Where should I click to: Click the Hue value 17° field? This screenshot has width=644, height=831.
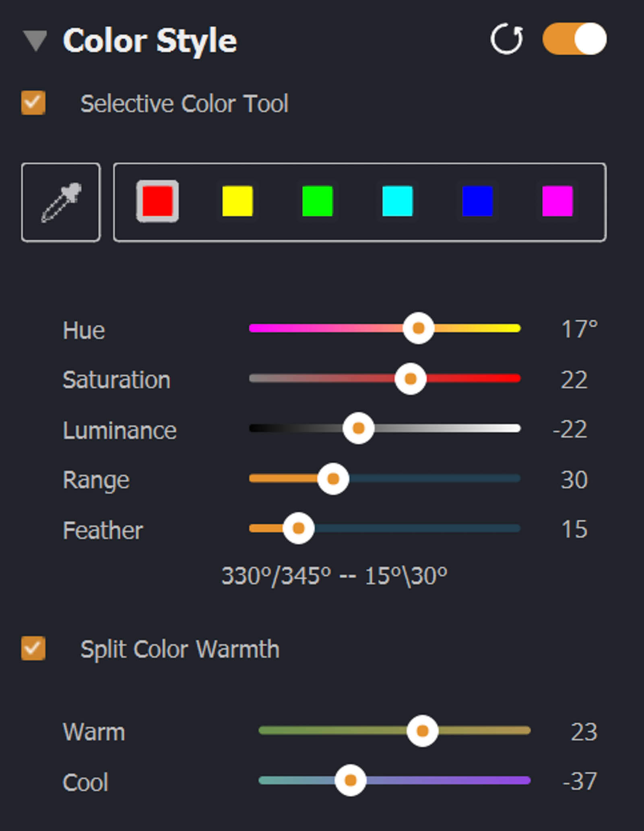coord(579,329)
